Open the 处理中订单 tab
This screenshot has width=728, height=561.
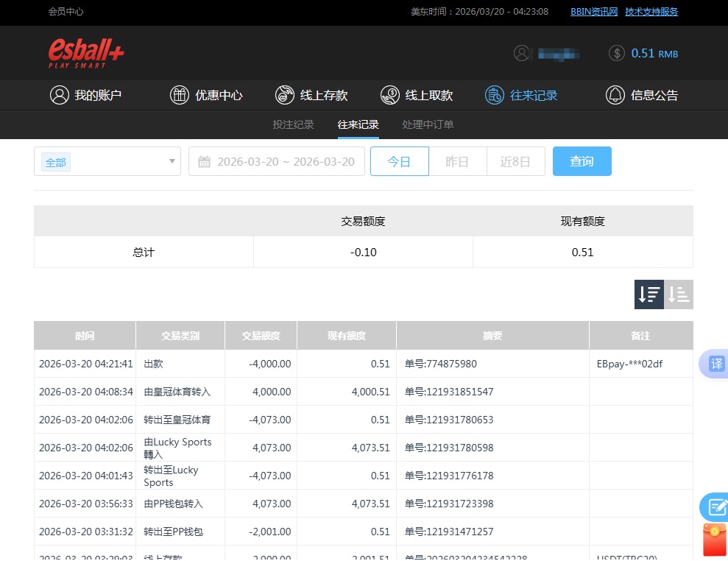[428, 124]
